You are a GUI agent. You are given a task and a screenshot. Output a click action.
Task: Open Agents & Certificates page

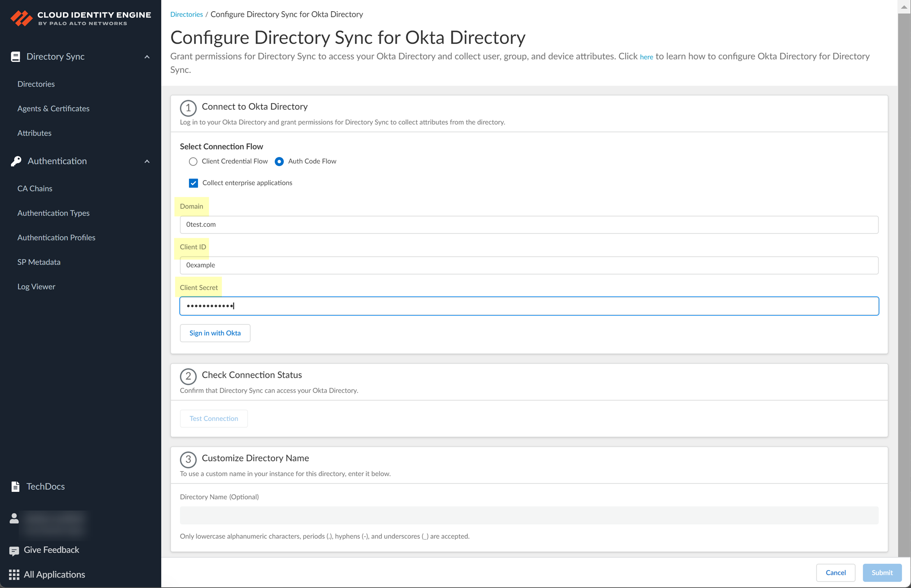tap(53, 108)
